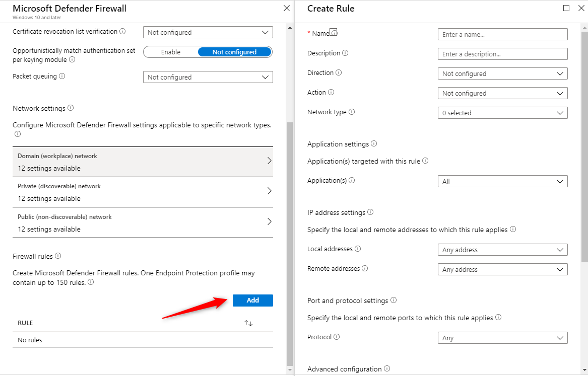The image size is (588, 376).
Task: Click info icon next to Name label
Action: tap(334, 33)
